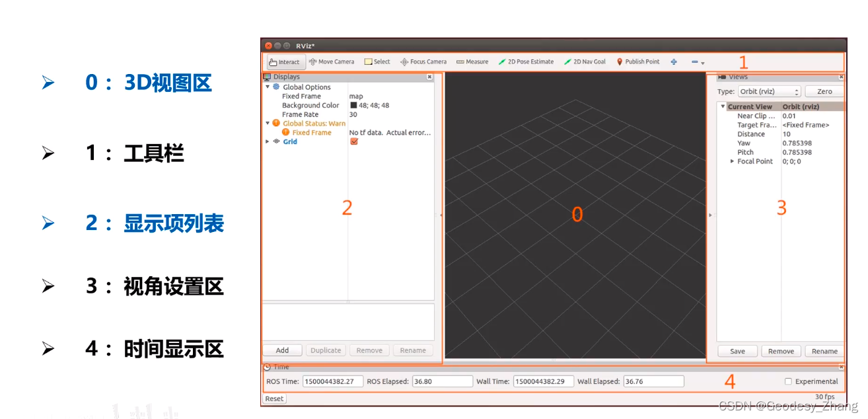Viewport: 868px width, 419px height.
Task: Close the Views panel
Action: coord(841,77)
